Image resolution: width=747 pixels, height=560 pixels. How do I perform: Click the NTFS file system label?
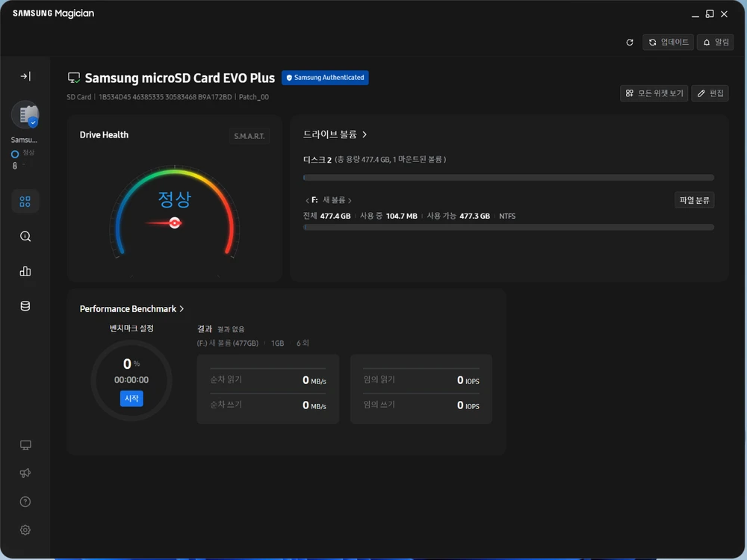507,217
